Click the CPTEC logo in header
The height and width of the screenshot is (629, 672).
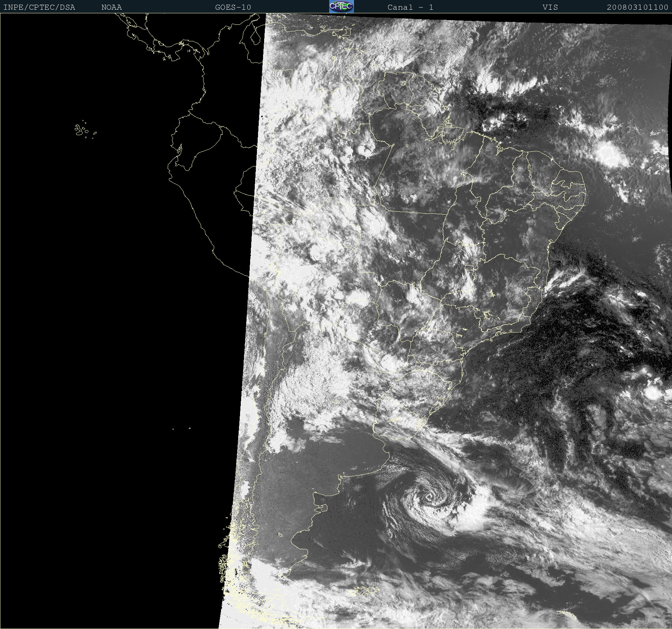[341, 6]
